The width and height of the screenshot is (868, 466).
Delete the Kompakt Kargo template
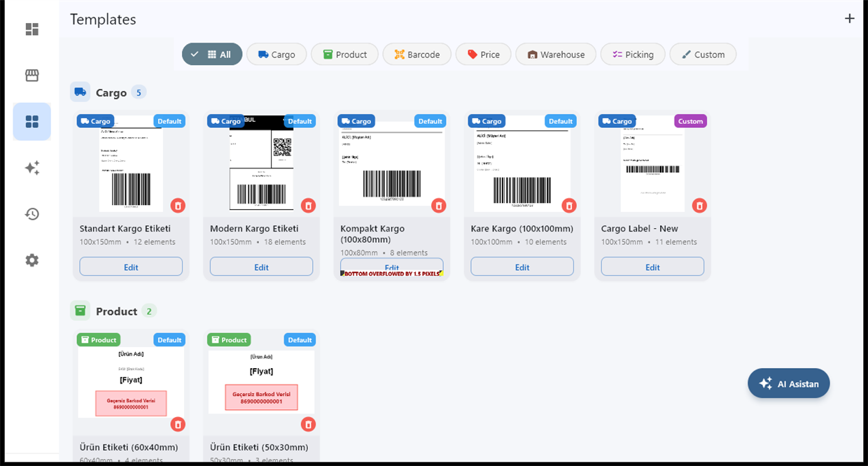click(x=438, y=206)
